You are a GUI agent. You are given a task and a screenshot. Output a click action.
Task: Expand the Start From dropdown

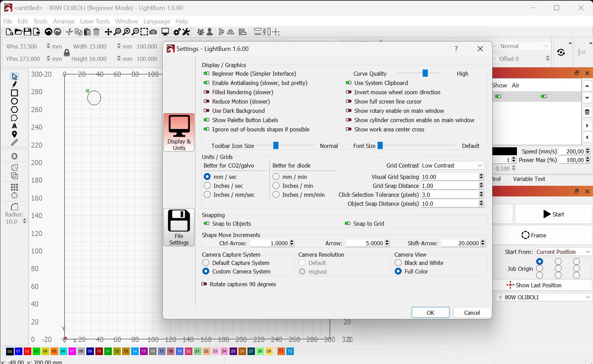(563, 252)
